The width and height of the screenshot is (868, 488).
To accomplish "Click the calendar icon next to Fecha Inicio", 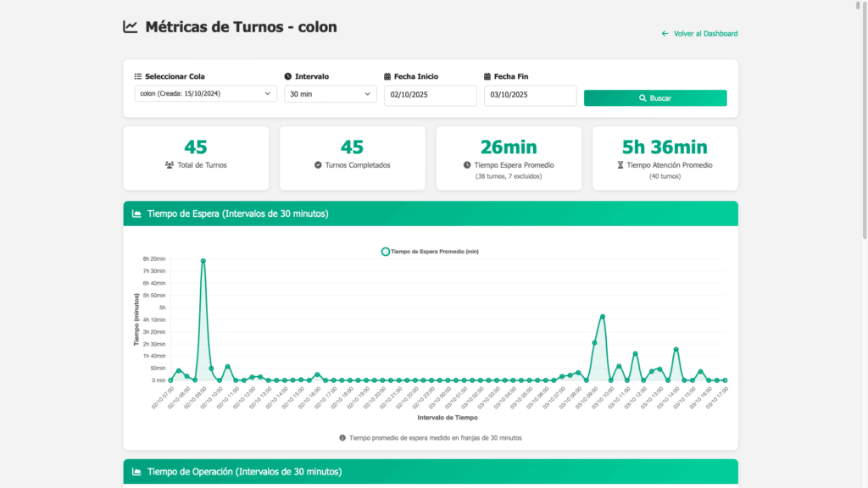I will point(387,76).
